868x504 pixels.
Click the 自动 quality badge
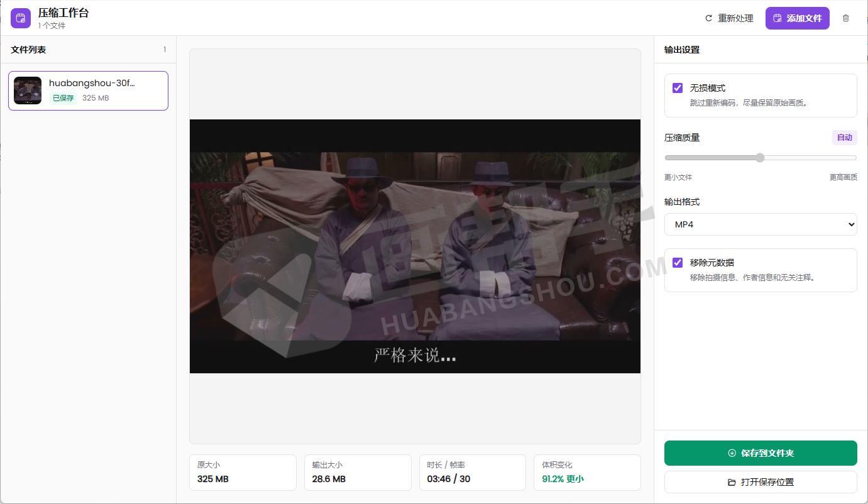[x=845, y=138]
